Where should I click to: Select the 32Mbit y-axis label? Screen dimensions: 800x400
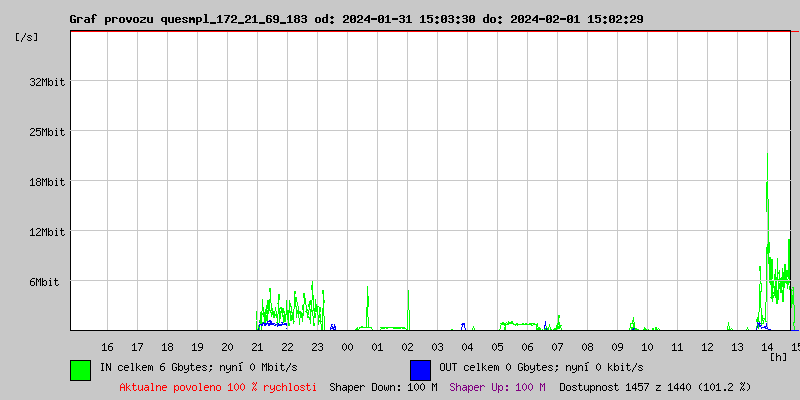pyautogui.click(x=47, y=82)
